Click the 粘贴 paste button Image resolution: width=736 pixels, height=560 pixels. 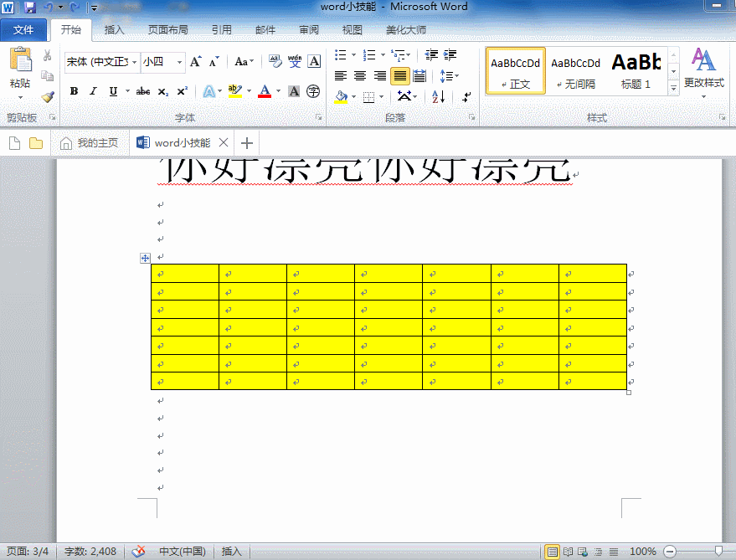[20, 73]
